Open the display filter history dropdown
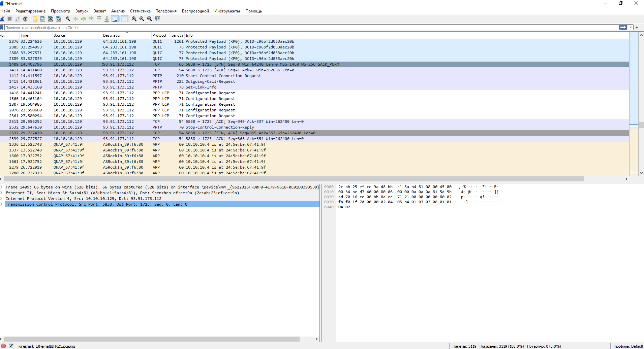 coord(631,27)
